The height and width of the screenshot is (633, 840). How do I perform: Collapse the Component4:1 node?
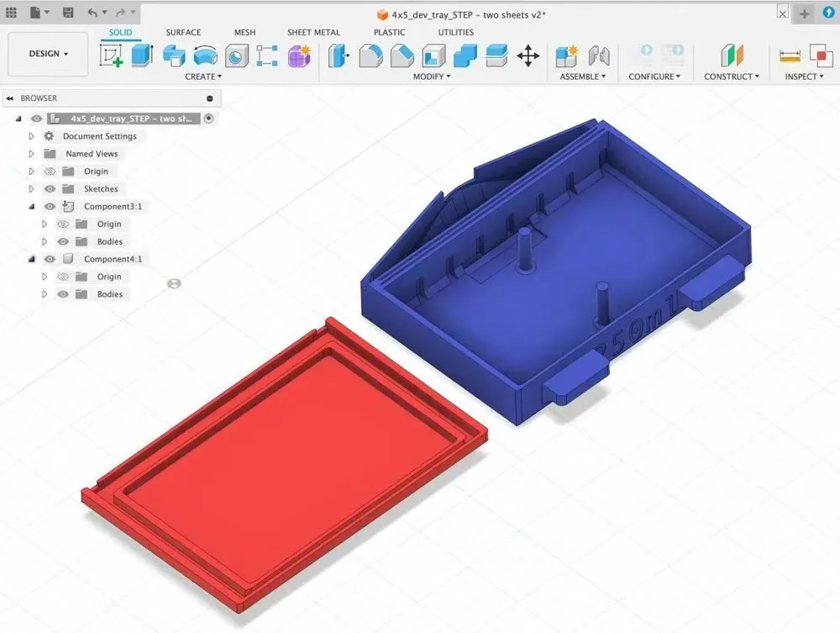click(x=32, y=260)
